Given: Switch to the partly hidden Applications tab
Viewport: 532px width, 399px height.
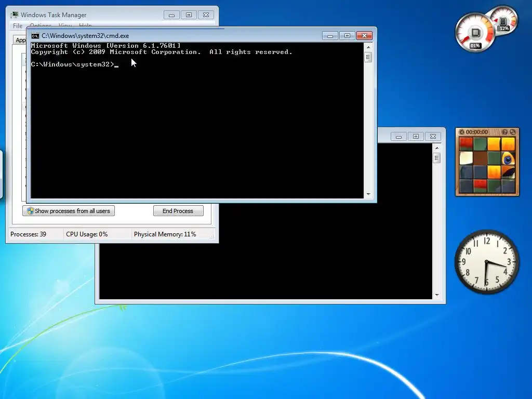Looking at the screenshot, I should [20, 40].
